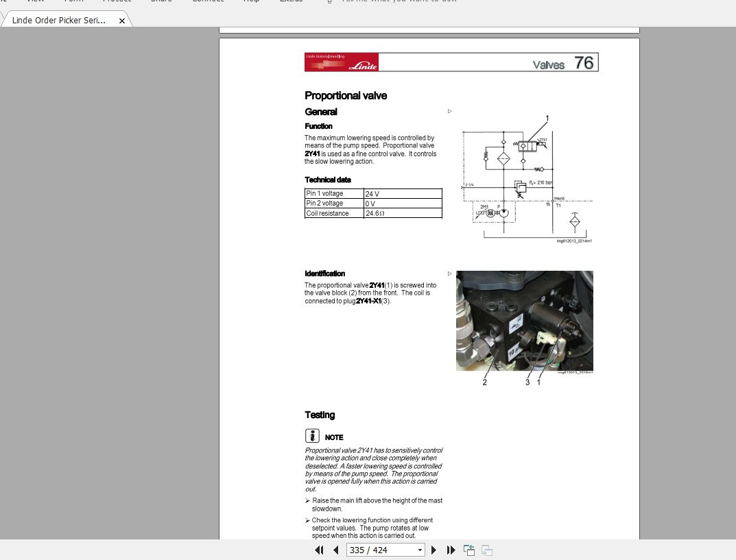Click the 'Pin 2 voltage' table cell

tap(334, 203)
